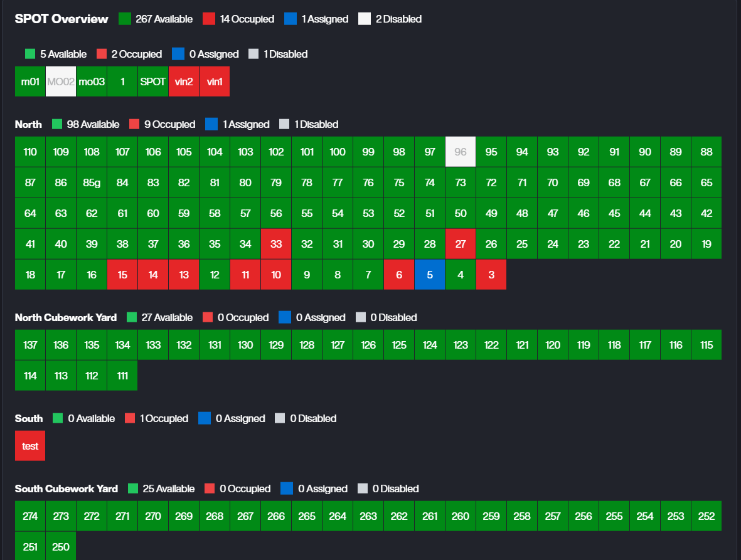Select the red test spot in South
This screenshot has width=741, height=560.
[x=30, y=446]
